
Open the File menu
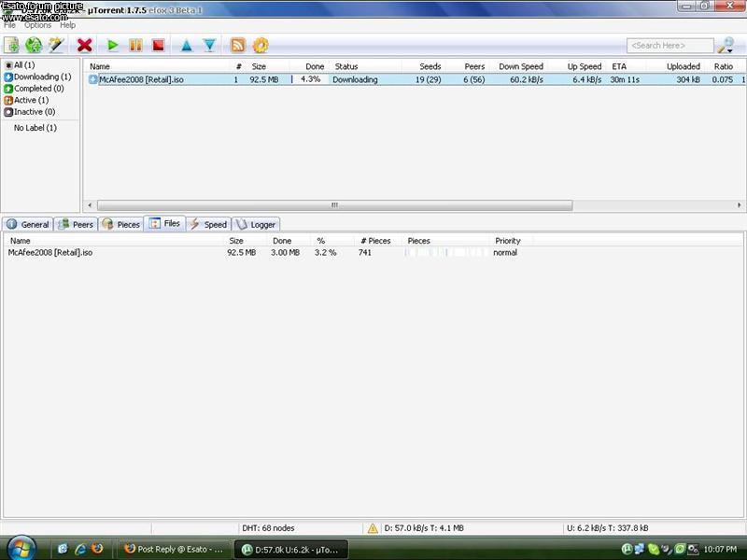pyautogui.click(x=9, y=25)
